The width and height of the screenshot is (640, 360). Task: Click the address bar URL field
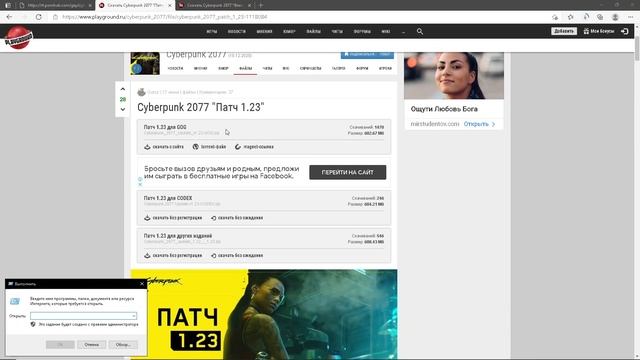click(x=302, y=17)
